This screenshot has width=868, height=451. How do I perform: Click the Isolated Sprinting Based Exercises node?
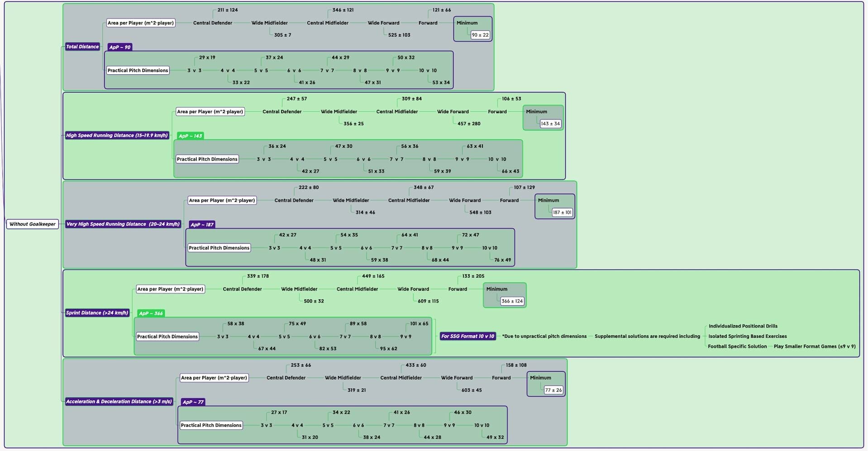(747, 336)
